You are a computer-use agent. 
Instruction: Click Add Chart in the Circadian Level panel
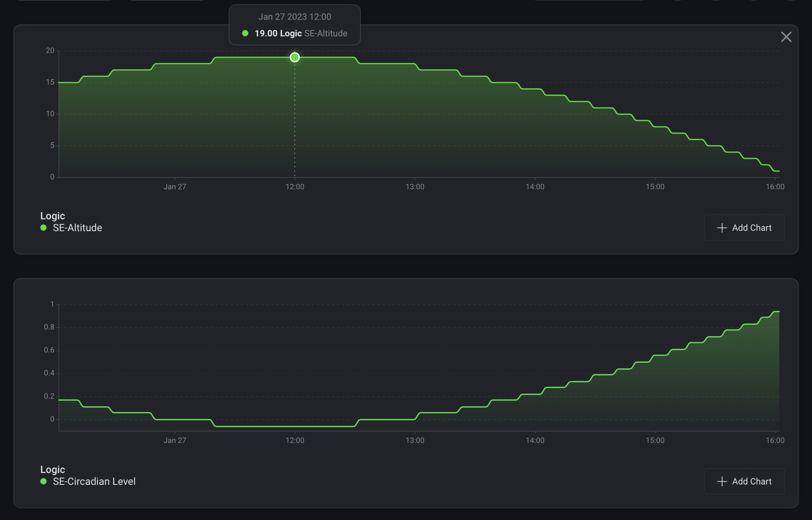744,481
